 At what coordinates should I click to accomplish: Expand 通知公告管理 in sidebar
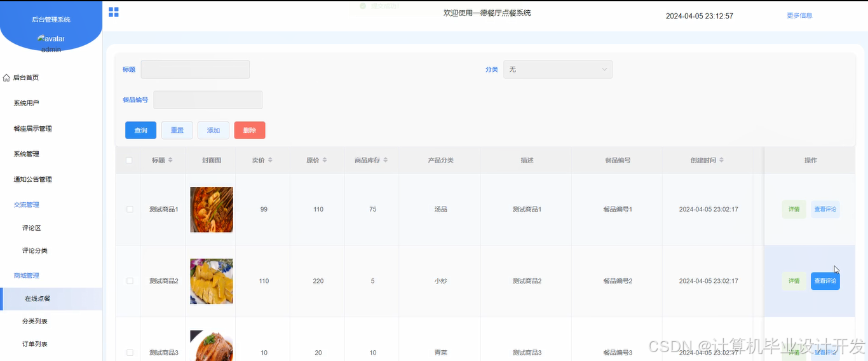(33, 179)
